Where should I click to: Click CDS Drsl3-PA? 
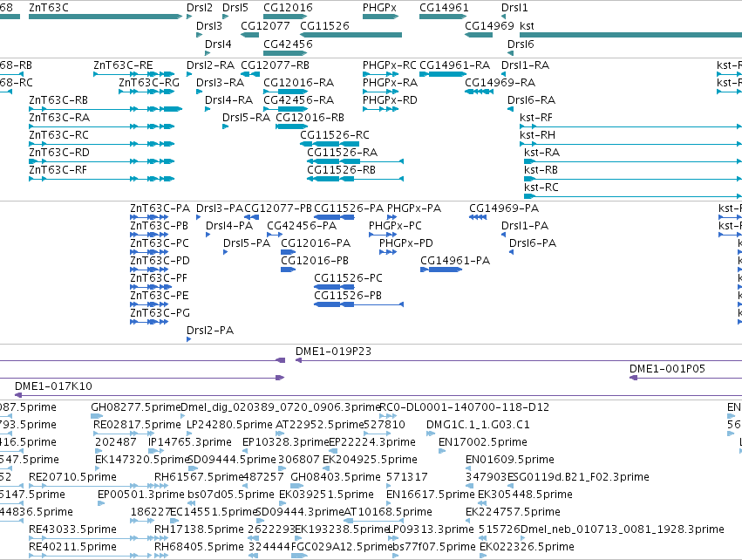coord(220,208)
